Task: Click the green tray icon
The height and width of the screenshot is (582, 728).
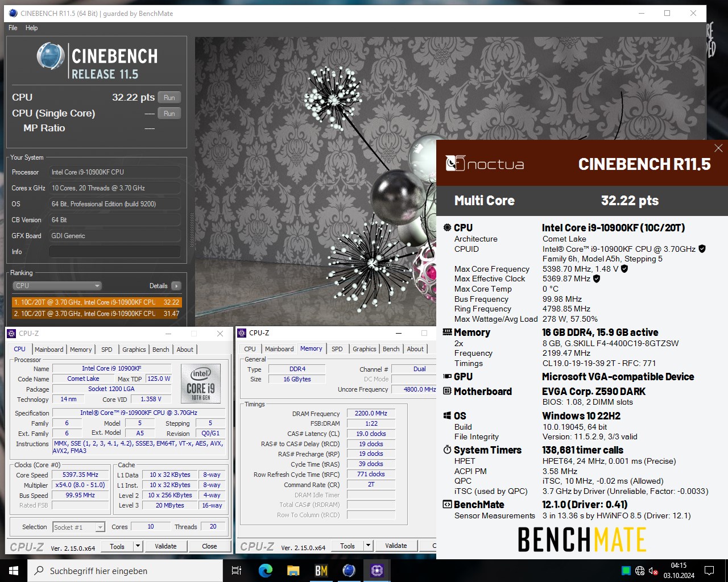Action: click(626, 571)
